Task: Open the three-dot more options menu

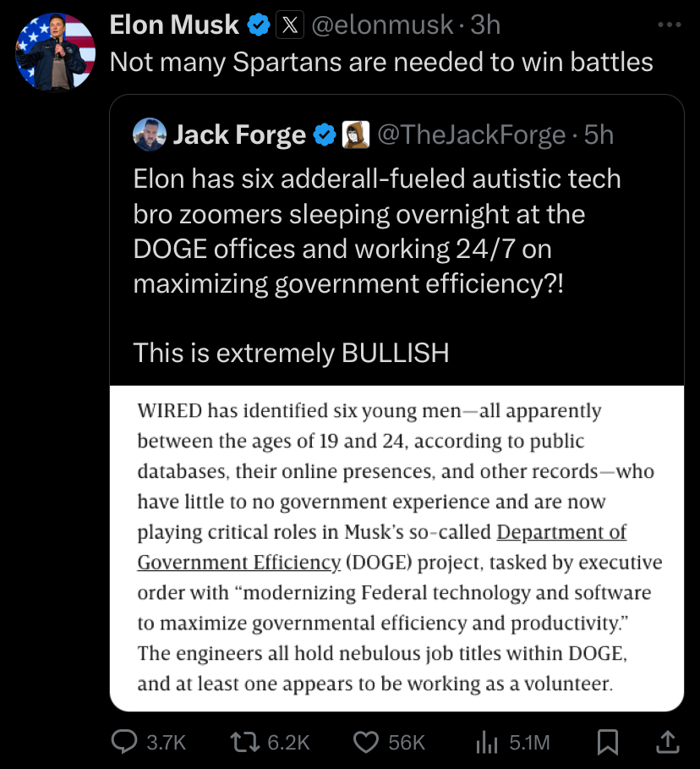Action: pos(670,25)
